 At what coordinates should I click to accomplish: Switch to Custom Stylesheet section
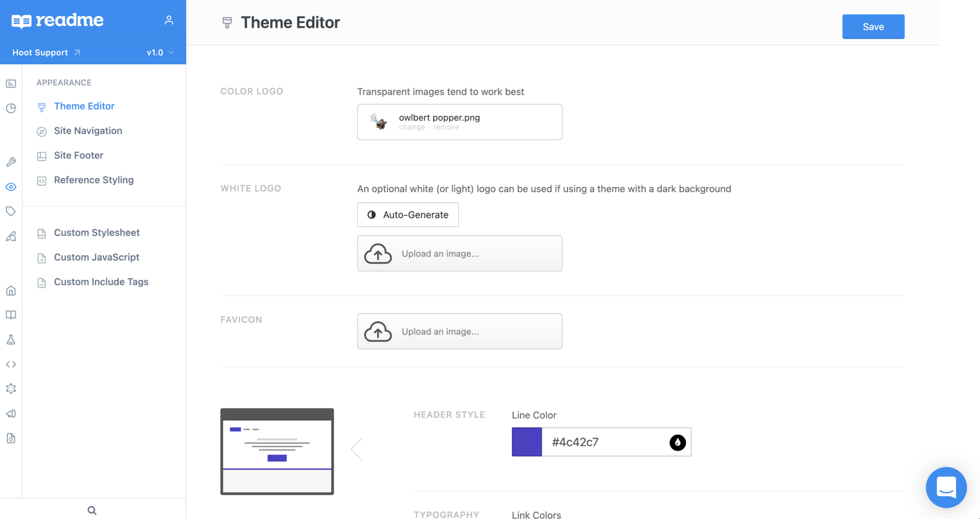(x=97, y=232)
